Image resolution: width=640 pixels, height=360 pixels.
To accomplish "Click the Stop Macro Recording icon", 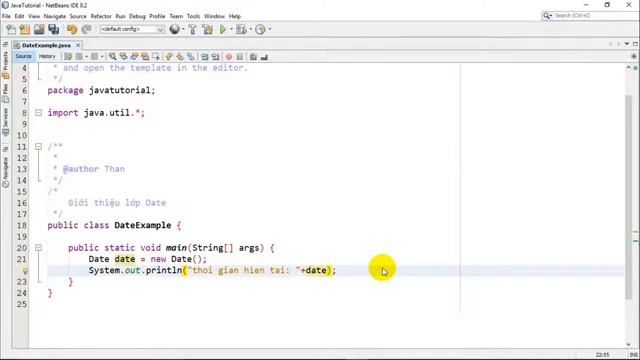I will click(x=240, y=57).
